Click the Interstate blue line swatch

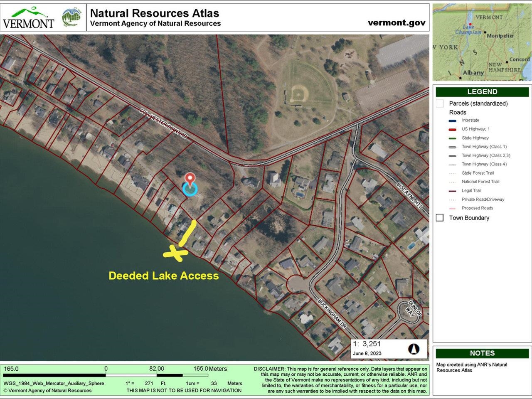[453, 121]
